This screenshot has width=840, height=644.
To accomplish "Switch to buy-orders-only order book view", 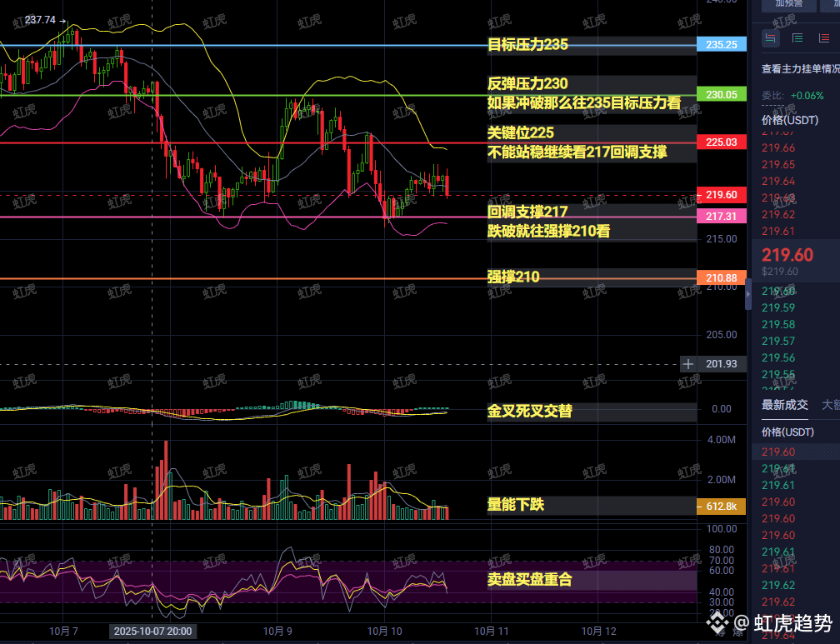I will [797, 37].
